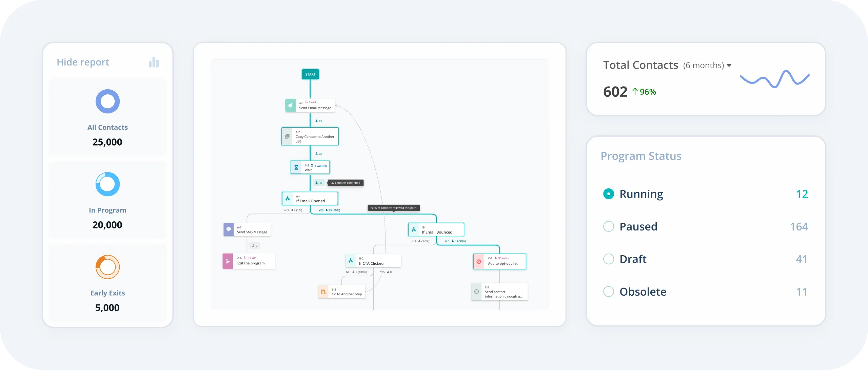This screenshot has width=868, height=370.
Task: Select the Obsolete status radio button
Action: tap(609, 292)
